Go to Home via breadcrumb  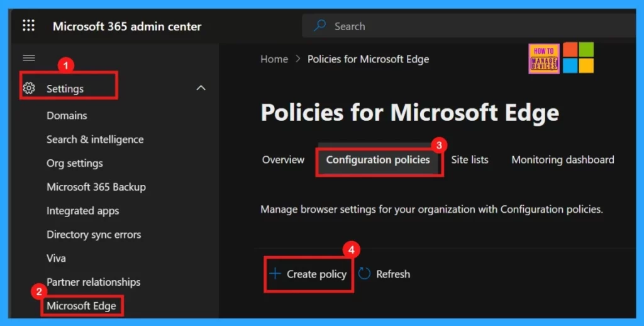(274, 59)
